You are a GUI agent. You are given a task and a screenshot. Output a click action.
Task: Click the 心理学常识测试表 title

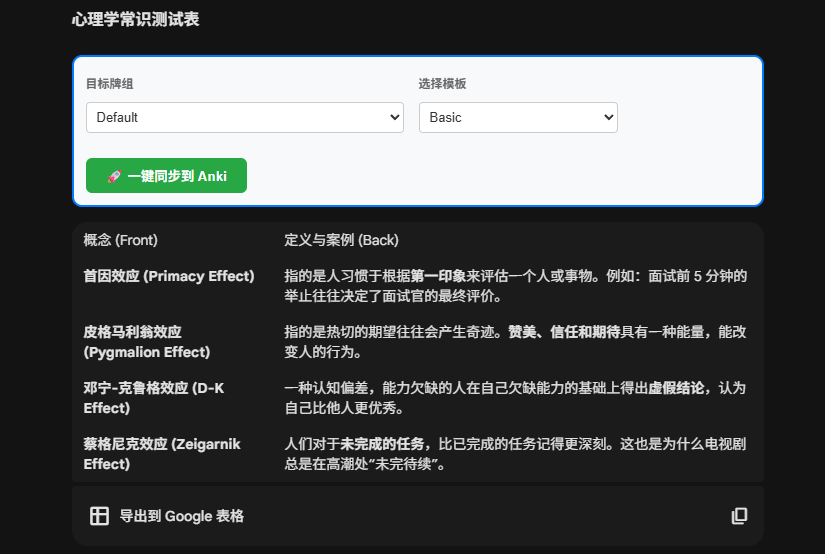point(135,19)
